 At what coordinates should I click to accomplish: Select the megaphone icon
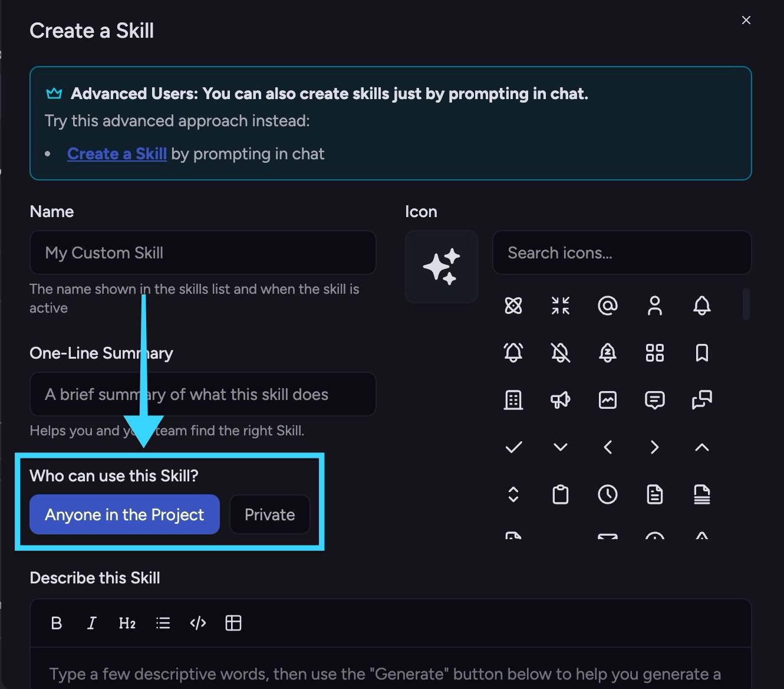[x=561, y=400]
